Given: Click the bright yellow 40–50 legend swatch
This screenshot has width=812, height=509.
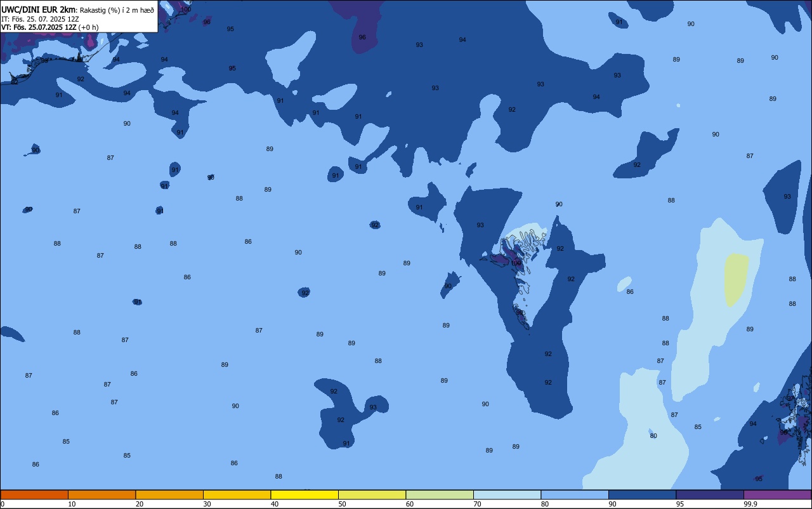Looking at the screenshot, I should 304,494.
